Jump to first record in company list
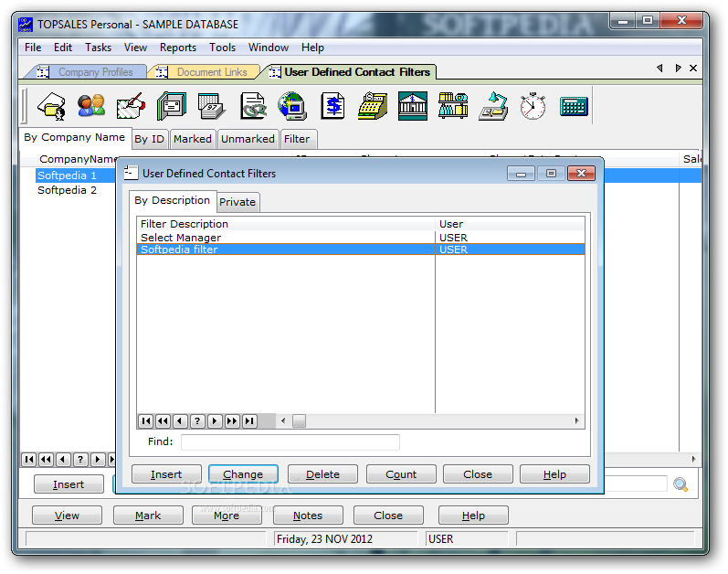Image resolution: width=728 pixels, height=574 pixels. coord(29,460)
